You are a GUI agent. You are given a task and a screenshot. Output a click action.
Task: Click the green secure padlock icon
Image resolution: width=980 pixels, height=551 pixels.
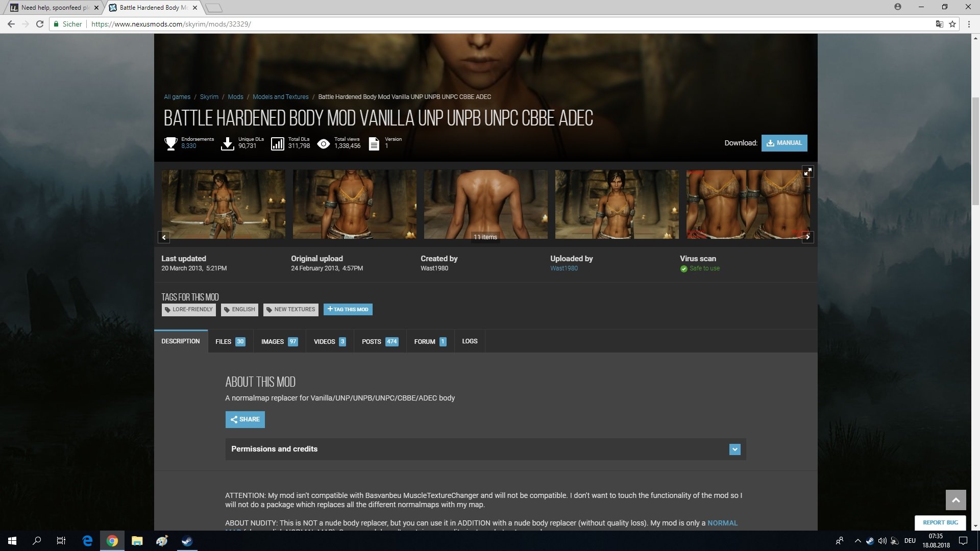coord(56,24)
